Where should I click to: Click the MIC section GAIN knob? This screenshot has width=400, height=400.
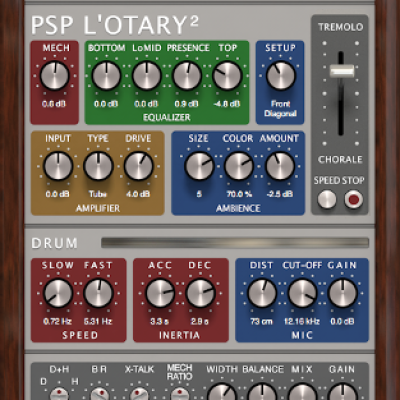(343, 293)
